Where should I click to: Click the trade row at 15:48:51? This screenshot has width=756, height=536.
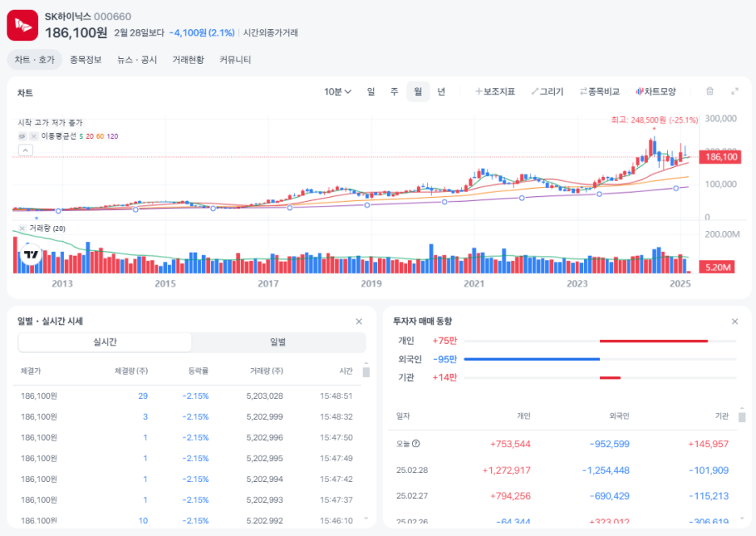[x=187, y=396]
